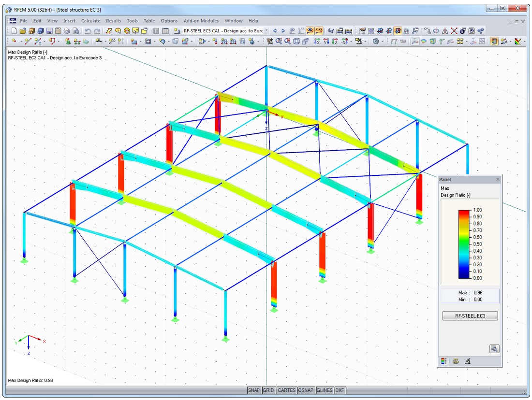This screenshot has width=532, height=400.
Task: Click the Print icon in toolbar
Action: coord(66,31)
